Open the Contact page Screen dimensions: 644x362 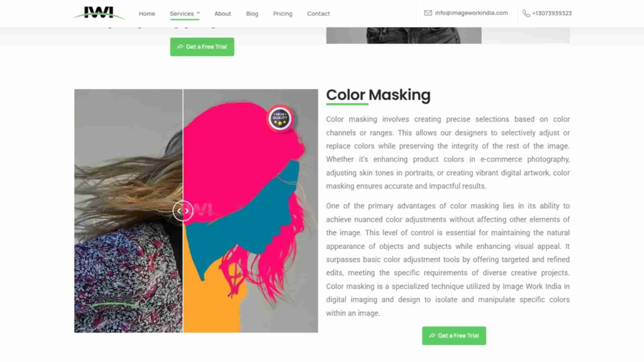pyautogui.click(x=318, y=14)
